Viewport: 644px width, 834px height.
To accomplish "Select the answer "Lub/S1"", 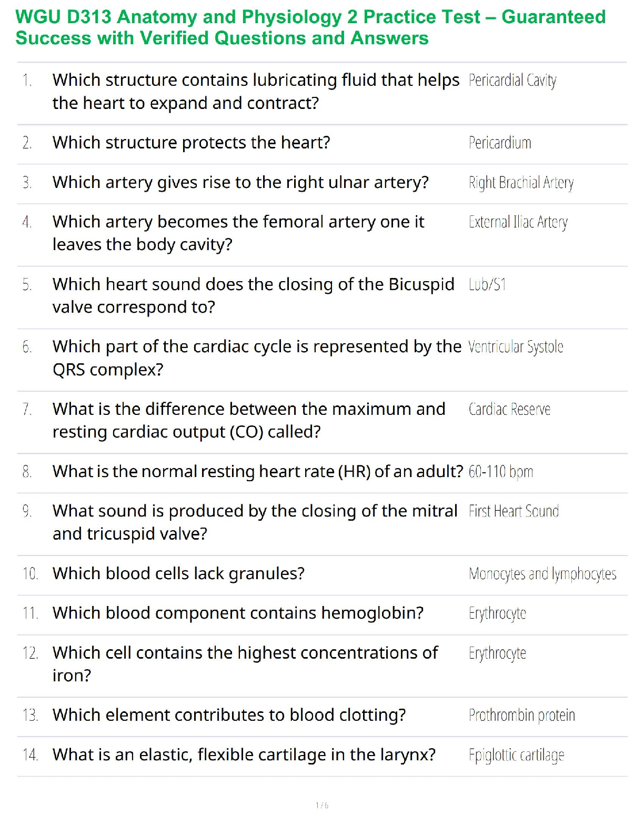I will click(x=487, y=285).
